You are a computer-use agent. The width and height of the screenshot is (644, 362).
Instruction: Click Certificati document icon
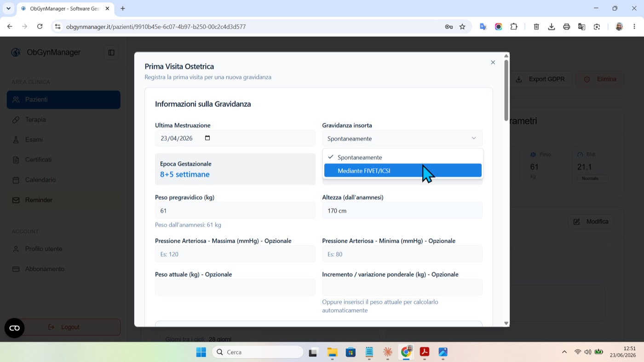click(x=16, y=160)
